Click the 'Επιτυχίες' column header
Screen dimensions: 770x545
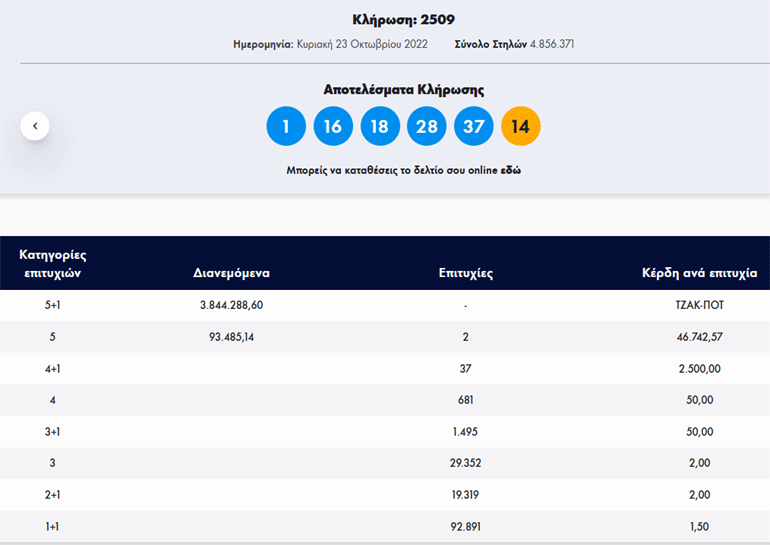(x=465, y=273)
